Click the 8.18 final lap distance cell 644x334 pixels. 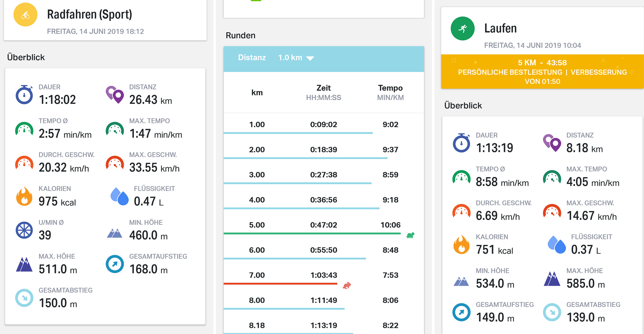pyautogui.click(x=257, y=325)
